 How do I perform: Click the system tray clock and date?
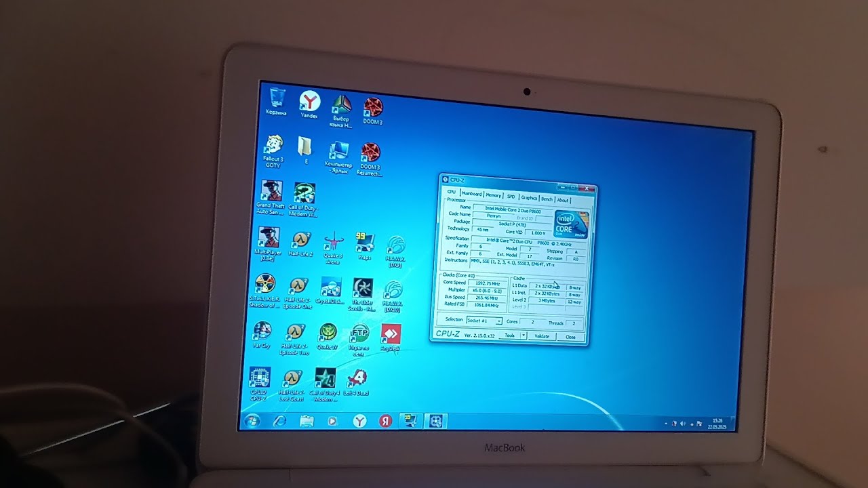(x=716, y=424)
